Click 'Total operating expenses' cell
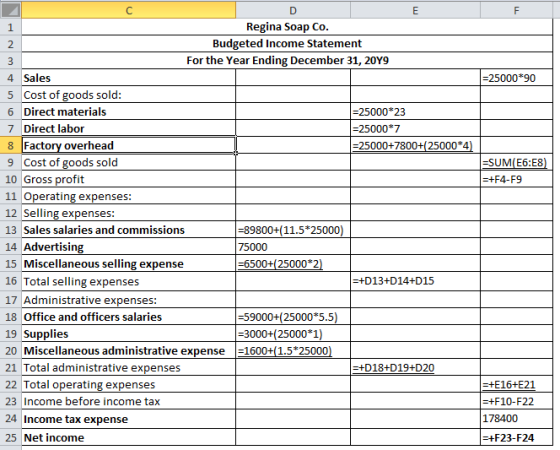The width and height of the screenshot is (560, 450). pyautogui.click(x=129, y=384)
